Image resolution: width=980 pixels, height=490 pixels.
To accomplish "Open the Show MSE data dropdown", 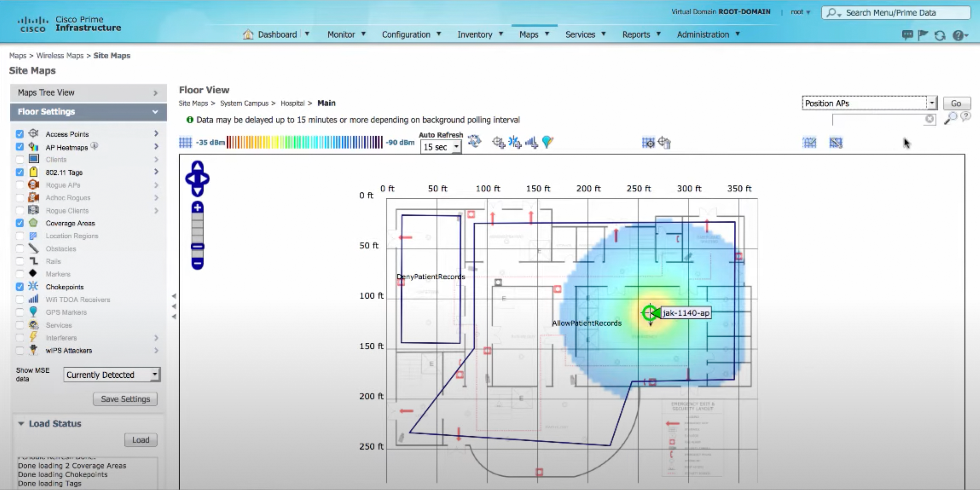I will 111,374.
